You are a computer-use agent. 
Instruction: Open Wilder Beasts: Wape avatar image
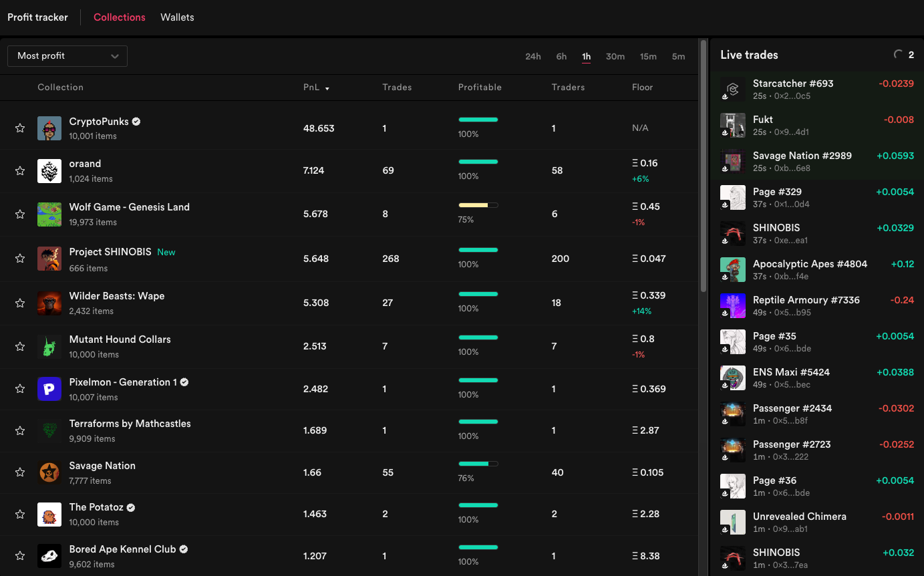tap(49, 303)
